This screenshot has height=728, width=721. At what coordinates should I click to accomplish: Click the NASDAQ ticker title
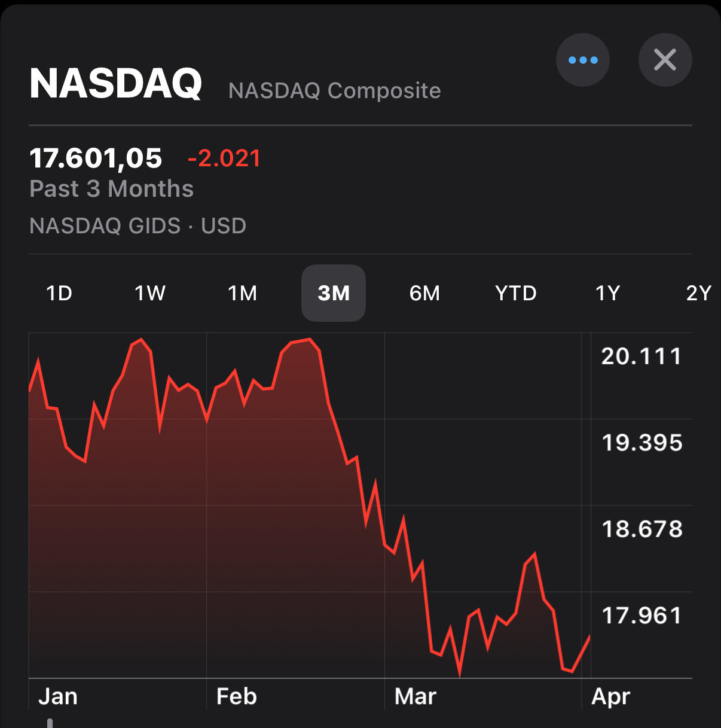click(116, 84)
